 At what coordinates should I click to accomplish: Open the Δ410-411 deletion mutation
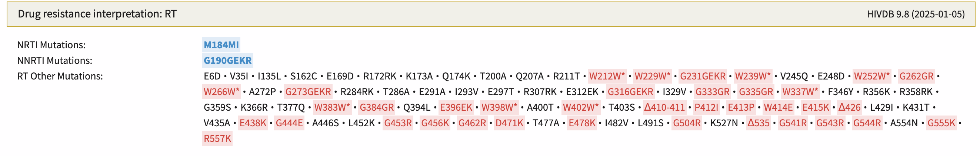click(x=664, y=108)
